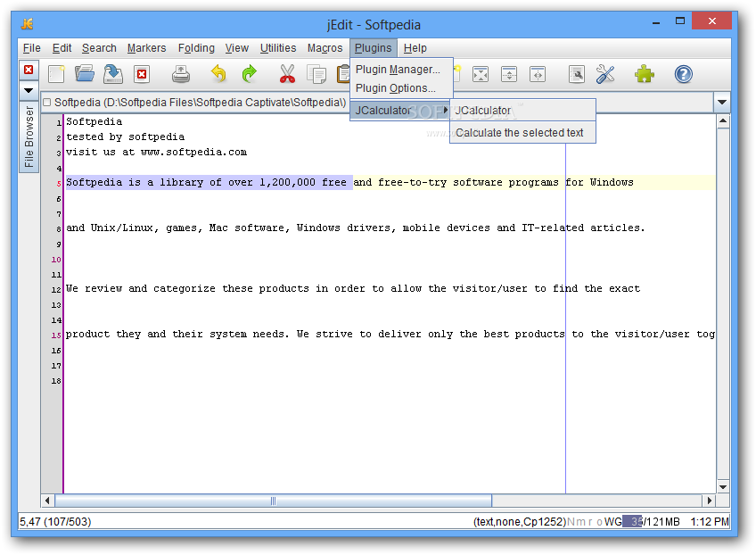The width and height of the screenshot is (756, 555).
Task: Expand the dockable area dropdown arrow
Action: click(x=29, y=90)
